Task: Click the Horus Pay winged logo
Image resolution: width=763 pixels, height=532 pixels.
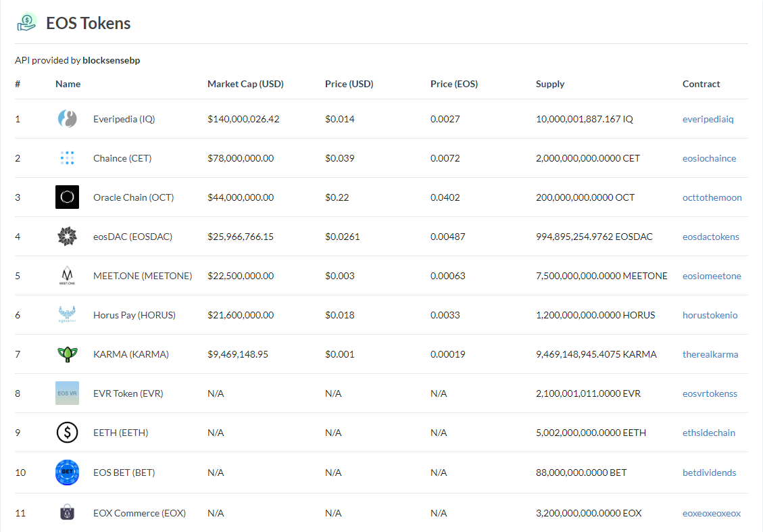Action: pos(67,314)
